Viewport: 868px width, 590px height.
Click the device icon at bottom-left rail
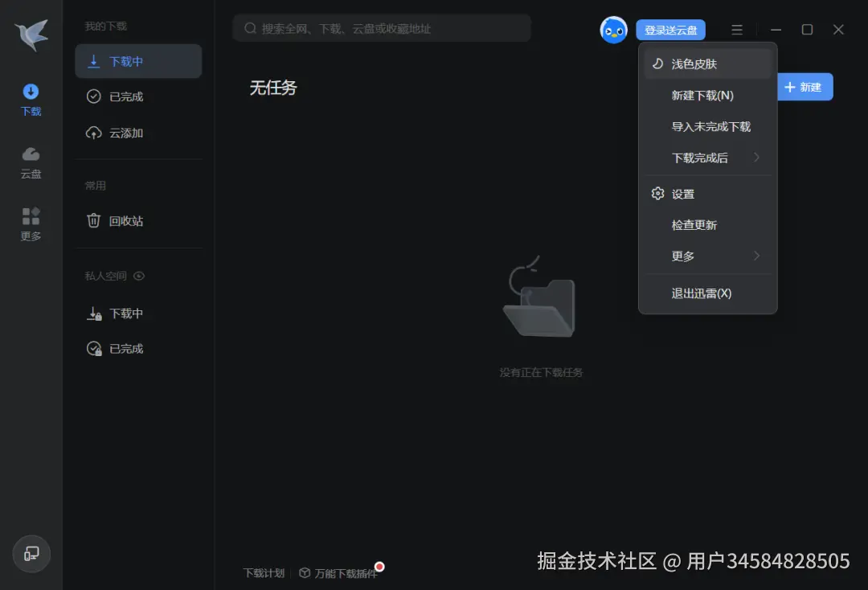31,554
